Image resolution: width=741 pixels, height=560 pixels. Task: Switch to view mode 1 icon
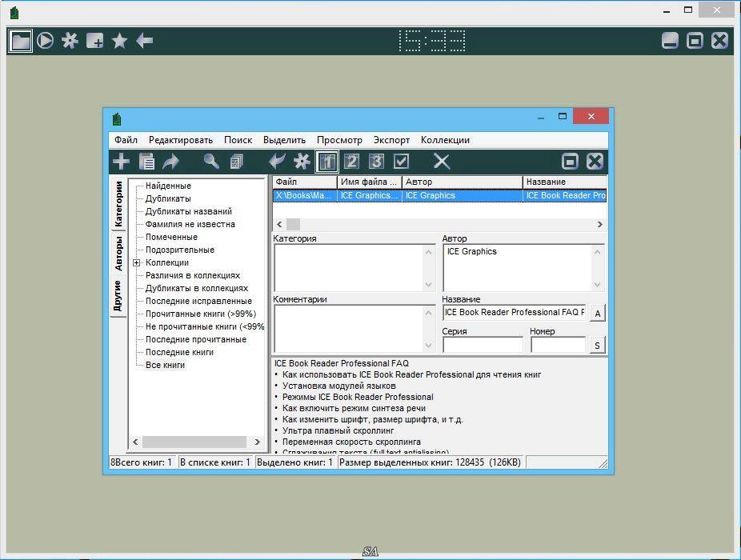pyautogui.click(x=327, y=162)
